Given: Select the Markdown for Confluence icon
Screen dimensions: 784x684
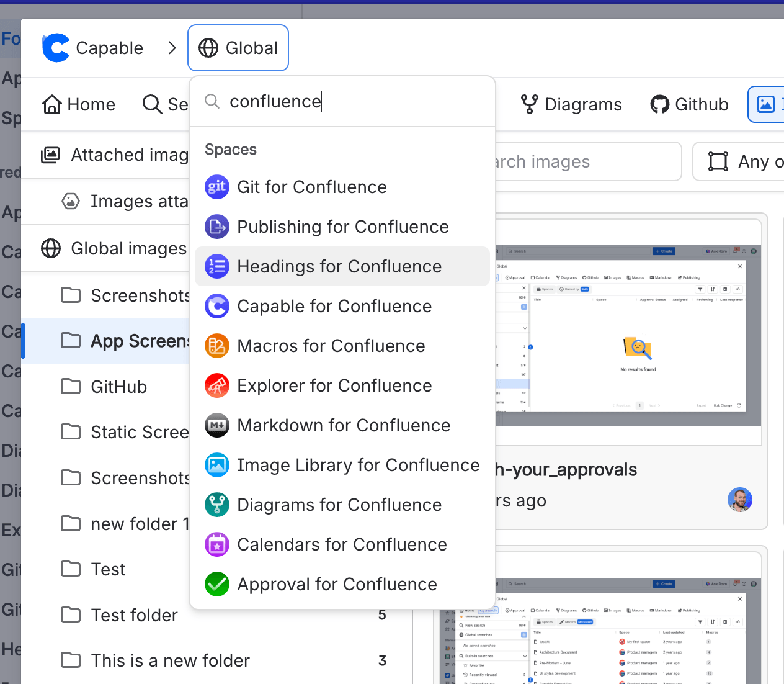Looking at the screenshot, I should pos(216,425).
